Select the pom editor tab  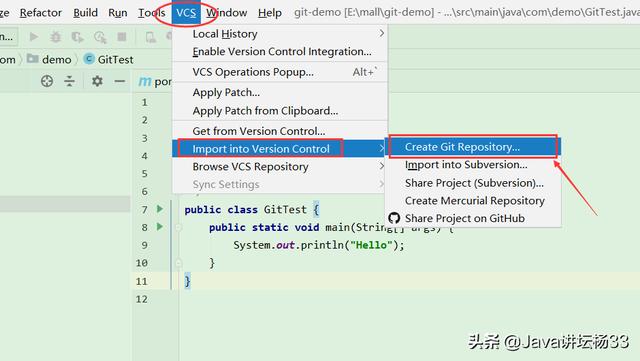pos(155,82)
